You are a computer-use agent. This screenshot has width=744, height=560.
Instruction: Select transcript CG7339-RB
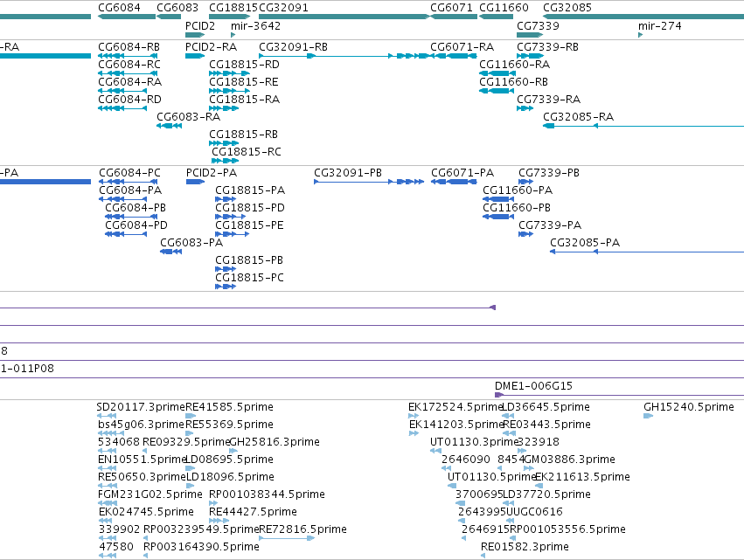[x=547, y=47]
